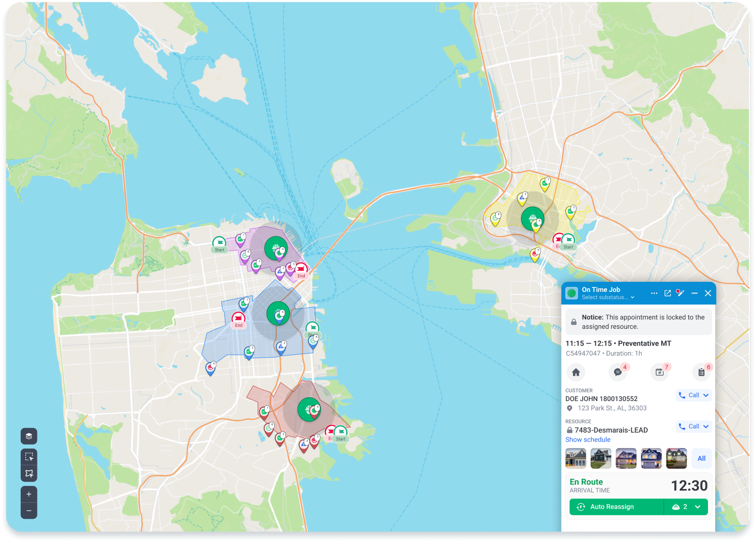Click the home icon in the job panel
This screenshot has height=542, width=756.
click(x=576, y=372)
